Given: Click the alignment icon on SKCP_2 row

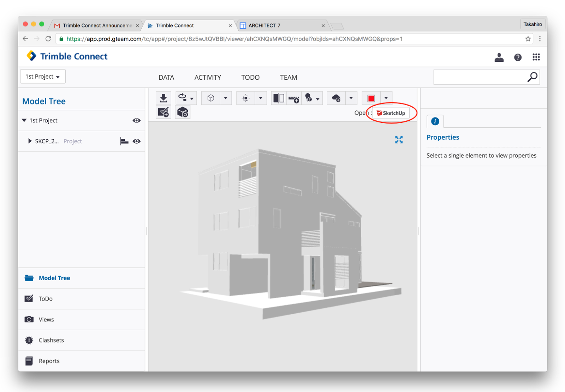Looking at the screenshot, I should [124, 141].
